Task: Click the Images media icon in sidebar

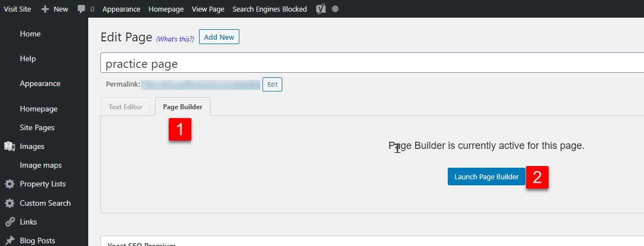Action: point(9,146)
